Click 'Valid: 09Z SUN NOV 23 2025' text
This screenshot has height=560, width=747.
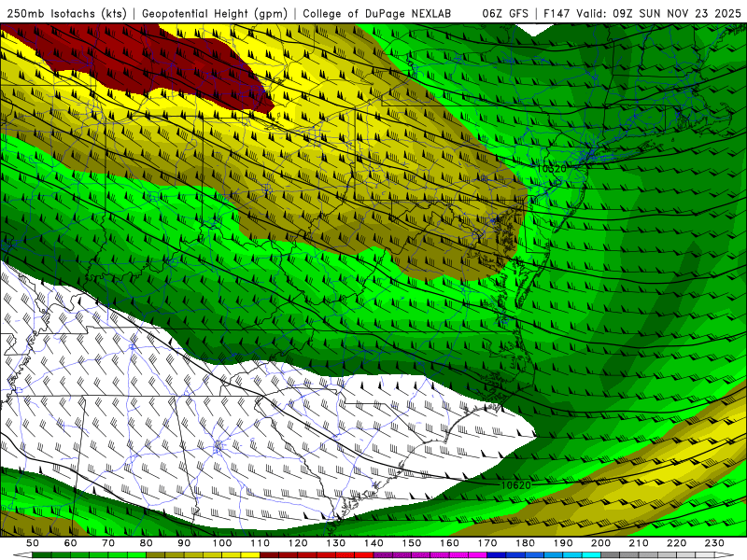click(x=658, y=13)
